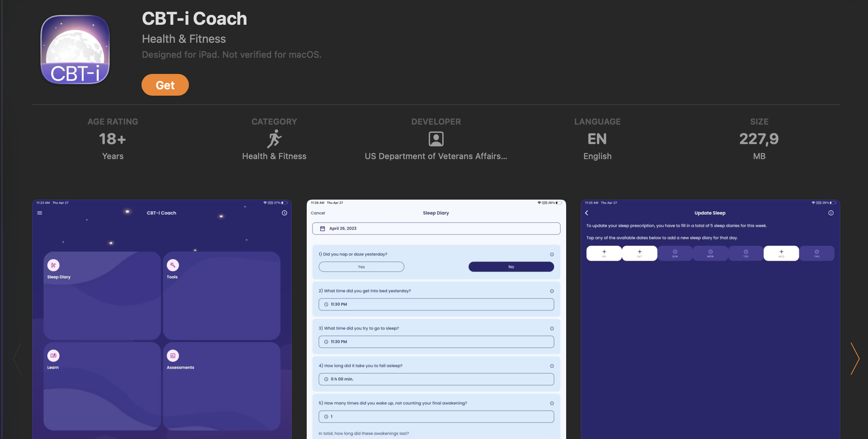This screenshot has width=868, height=439.
Task: Open the Assessments chart icon
Action: (x=173, y=356)
